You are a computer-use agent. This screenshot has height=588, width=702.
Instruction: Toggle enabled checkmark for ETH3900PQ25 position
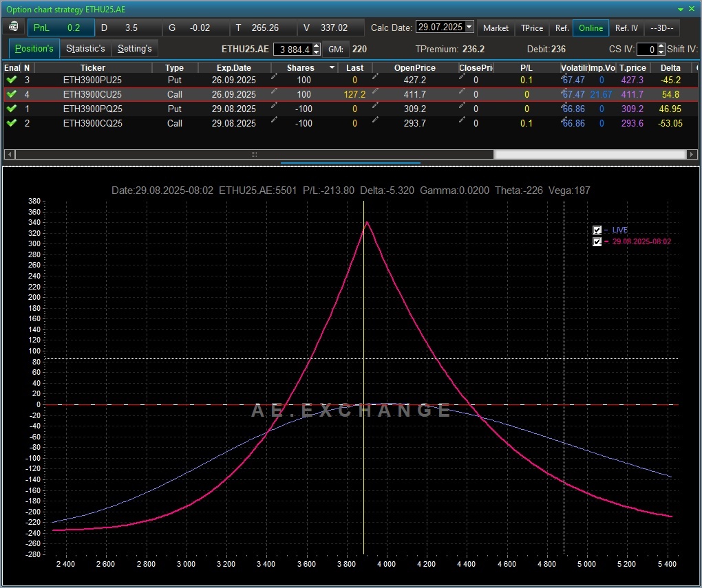tap(12, 108)
